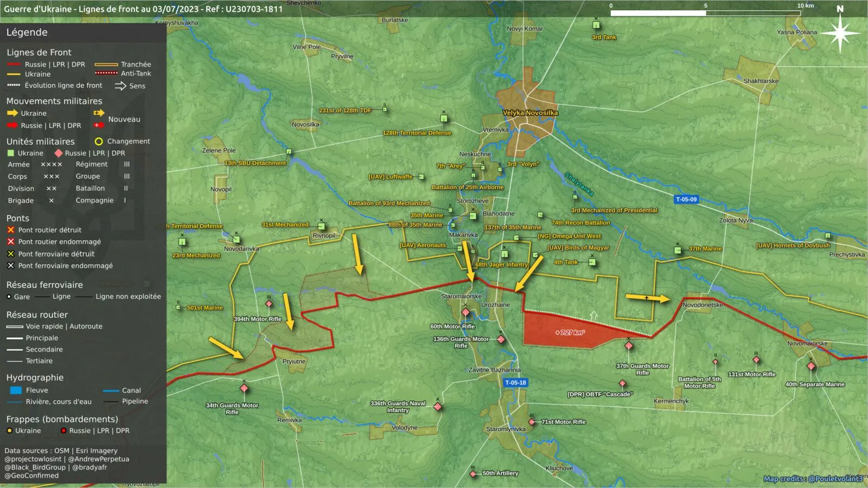Click the Légende panel heading

27,33
